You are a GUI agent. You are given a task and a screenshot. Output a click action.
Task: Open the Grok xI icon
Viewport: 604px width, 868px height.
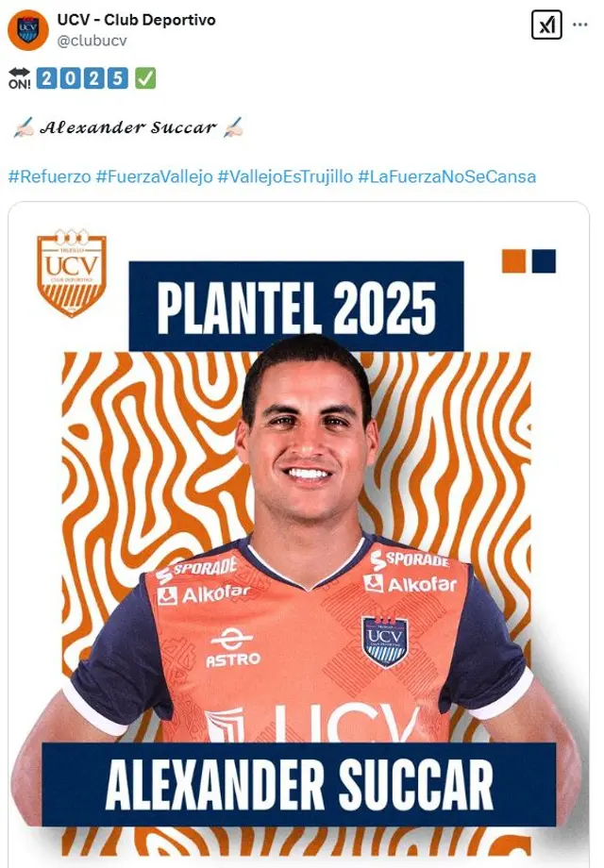(546, 25)
